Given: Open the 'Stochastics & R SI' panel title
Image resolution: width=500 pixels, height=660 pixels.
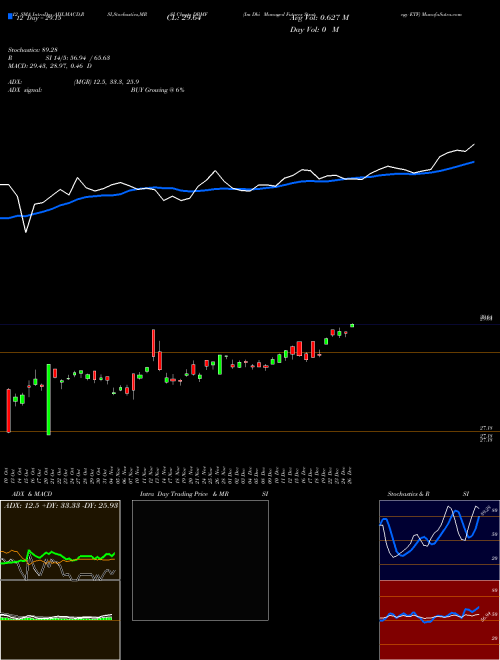Looking at the screenshot, I should click(428, 494).
